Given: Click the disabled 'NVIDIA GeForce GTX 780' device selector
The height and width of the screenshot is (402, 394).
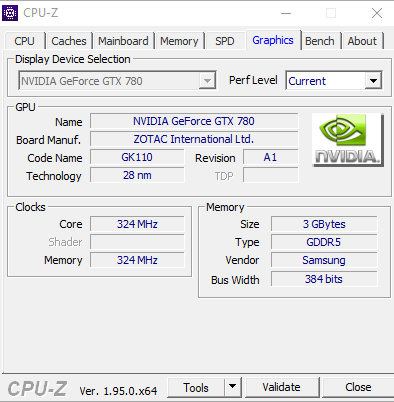Looking at the screenshot, I should click(117, 81).
